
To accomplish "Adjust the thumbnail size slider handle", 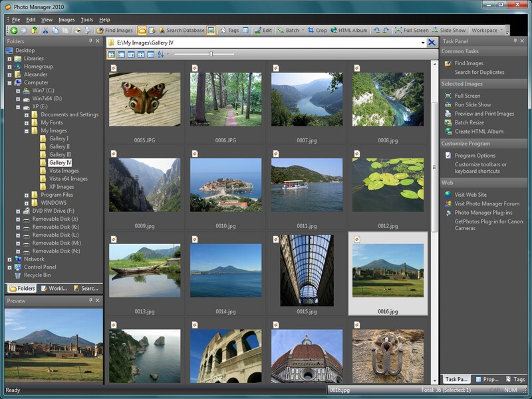I will coord(211,54).
